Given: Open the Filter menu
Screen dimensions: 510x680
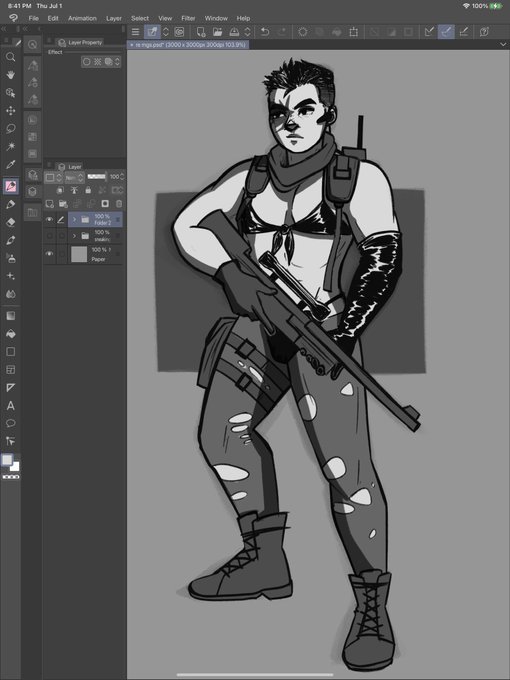Looking at the screenshot, I should point(188,18).
